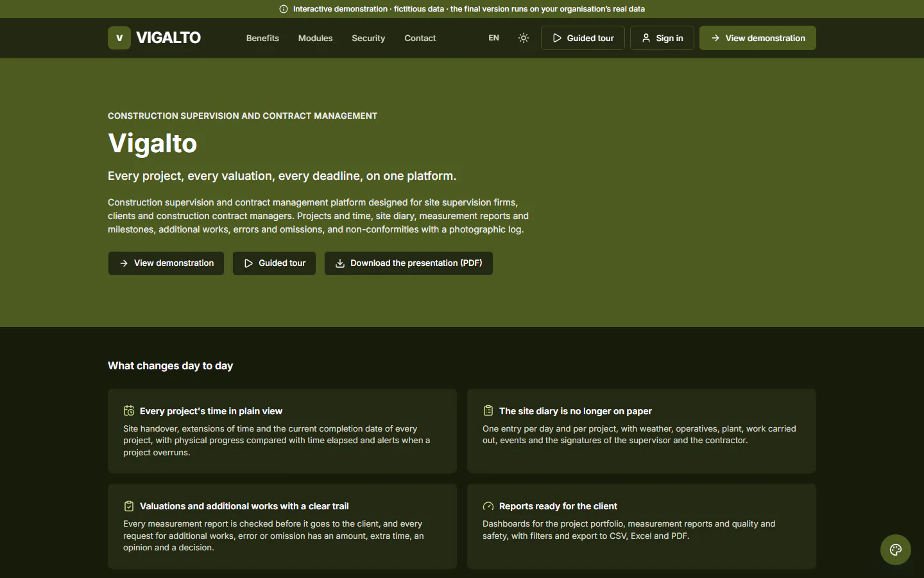
Task: Click the Sign in button
Action: click(x=662, y=38)
